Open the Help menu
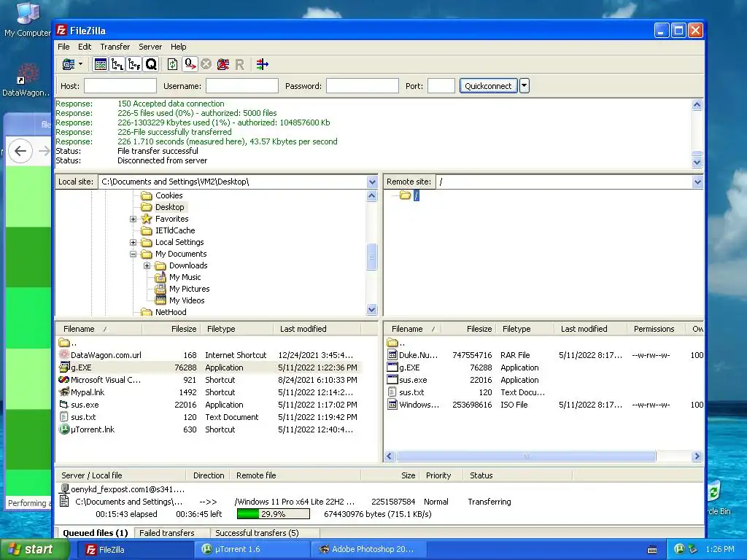The image size is (747, 560). coord(179,47)
